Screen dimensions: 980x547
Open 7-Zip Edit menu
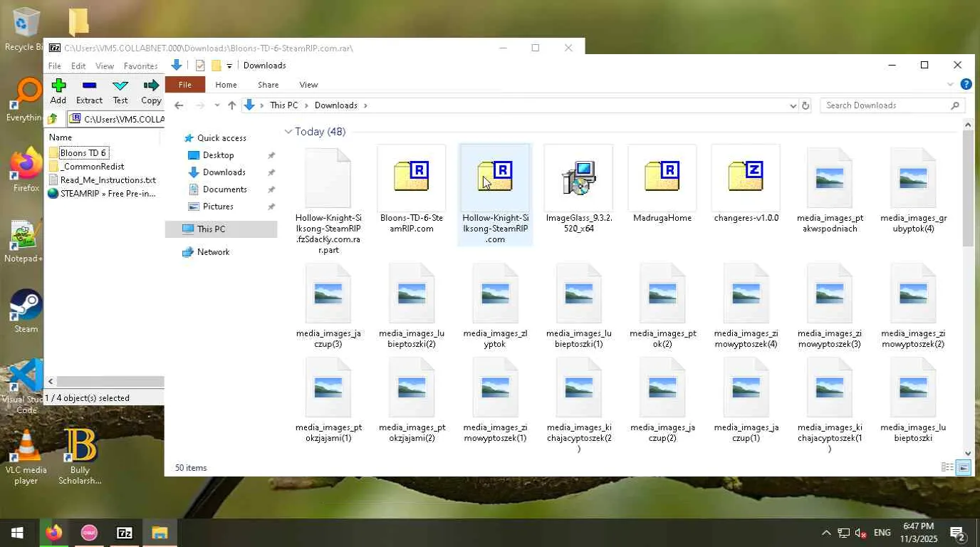tap(78, 66)
